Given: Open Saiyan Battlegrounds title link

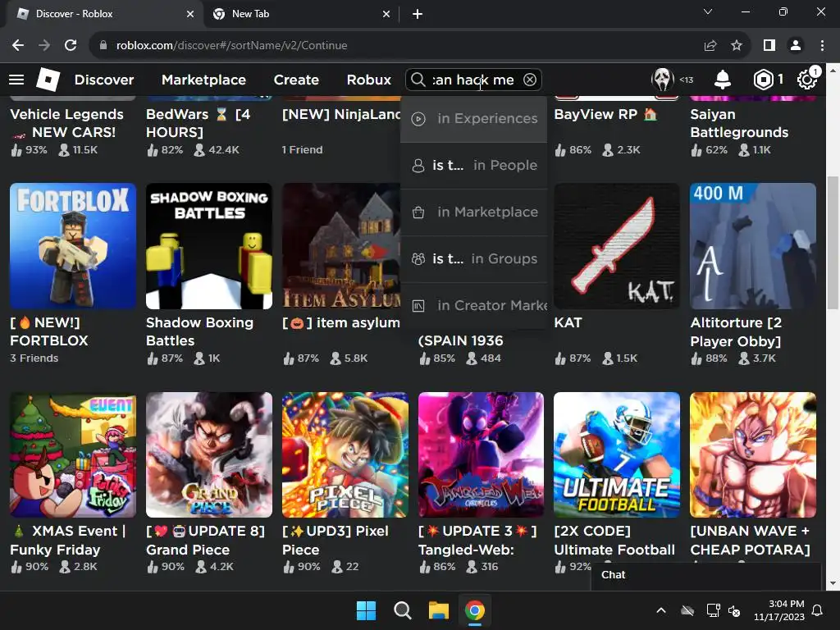Looking at the screenshot, I should [739, 123].
